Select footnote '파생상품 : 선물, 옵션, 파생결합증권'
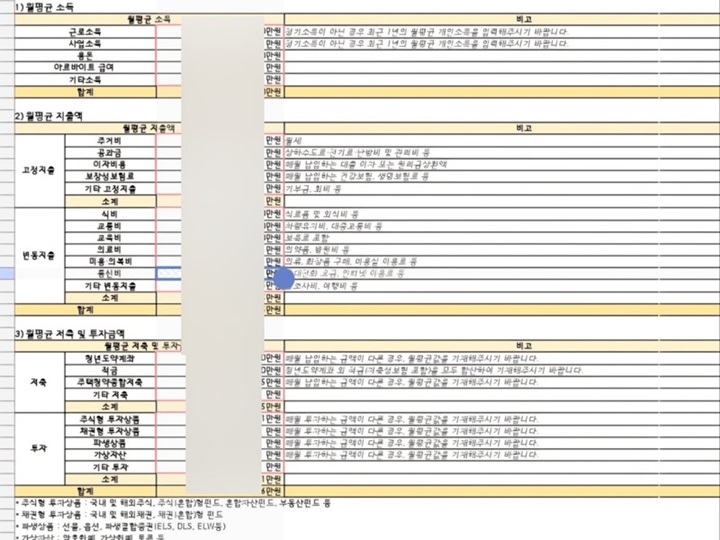720x540 pixels. [x=121, y=526]
